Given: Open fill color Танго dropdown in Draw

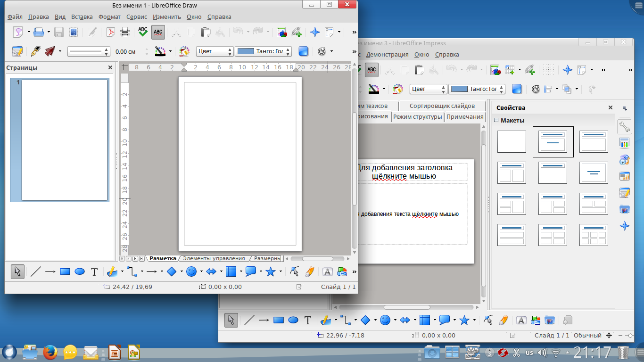Looking at the screenshot, I should pyautogui.click(x=263, y=51).
